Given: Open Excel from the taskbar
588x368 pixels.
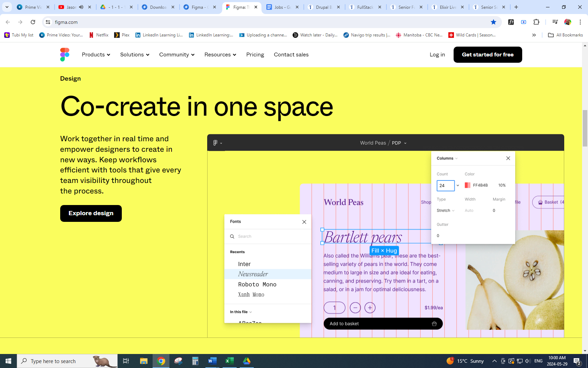Looking at the screenshot, I should tap(229, 361).
